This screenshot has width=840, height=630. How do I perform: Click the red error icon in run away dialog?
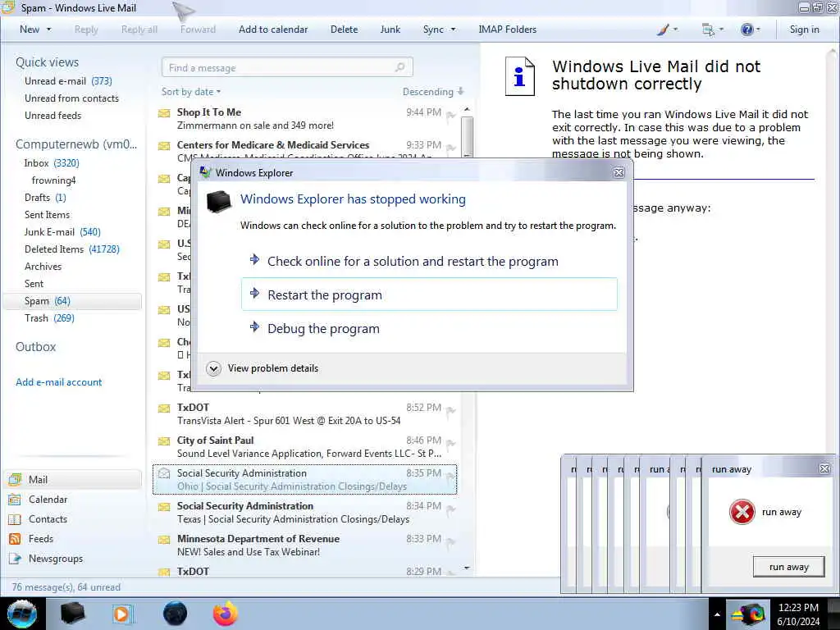pyautogui.click(x=742, y=512)
